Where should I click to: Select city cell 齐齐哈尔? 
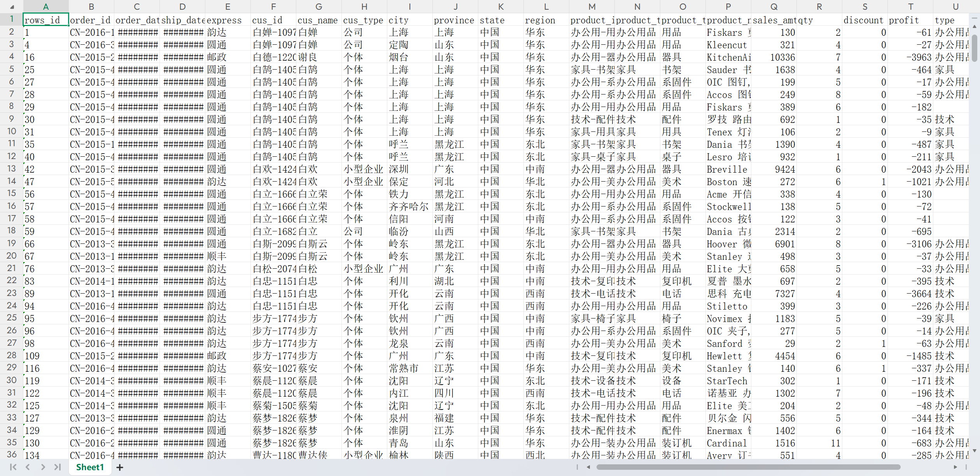[410, 206]
